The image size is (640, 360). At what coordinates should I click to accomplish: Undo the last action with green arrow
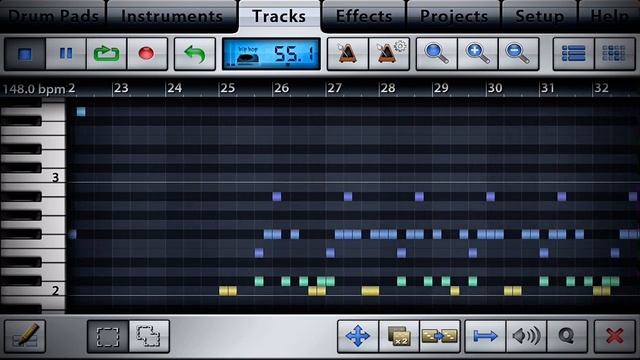point(195,54)
